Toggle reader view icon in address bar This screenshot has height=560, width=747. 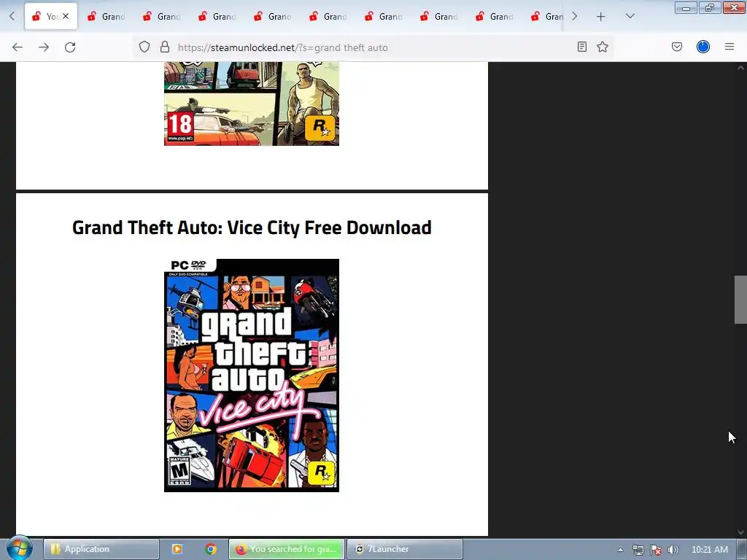[581, 47]
